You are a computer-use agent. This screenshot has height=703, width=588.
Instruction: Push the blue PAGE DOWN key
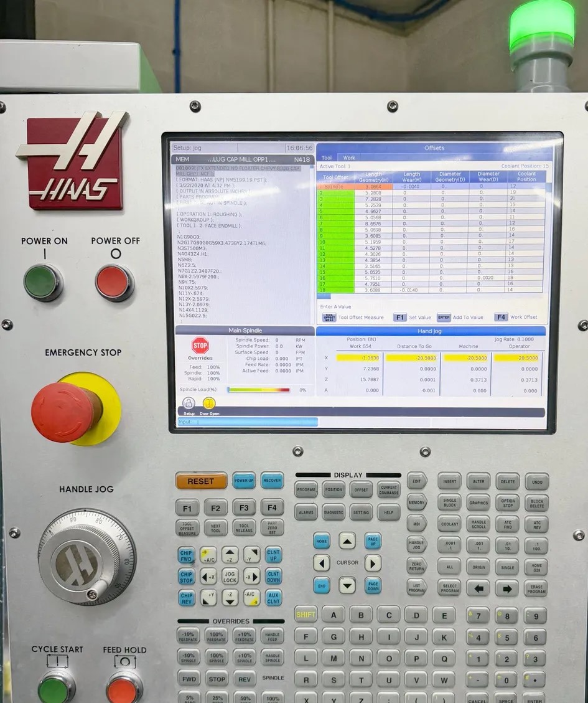tap(373, 586)
